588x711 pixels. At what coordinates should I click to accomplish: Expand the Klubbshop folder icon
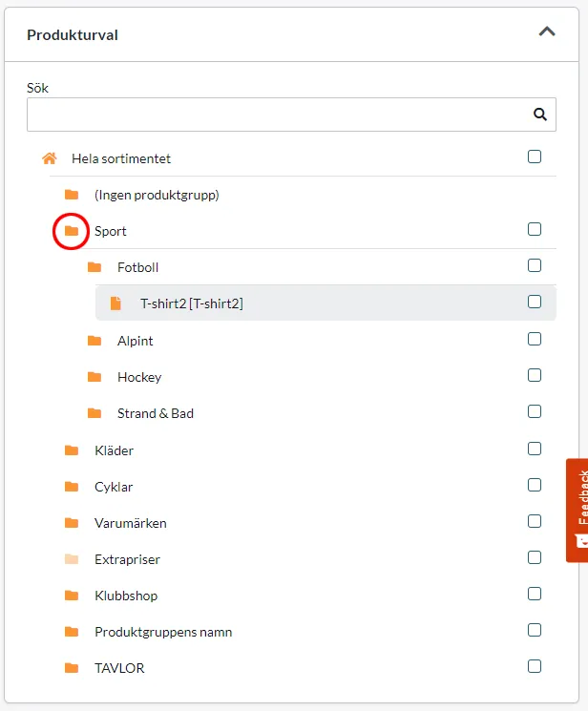click(72, 596)
